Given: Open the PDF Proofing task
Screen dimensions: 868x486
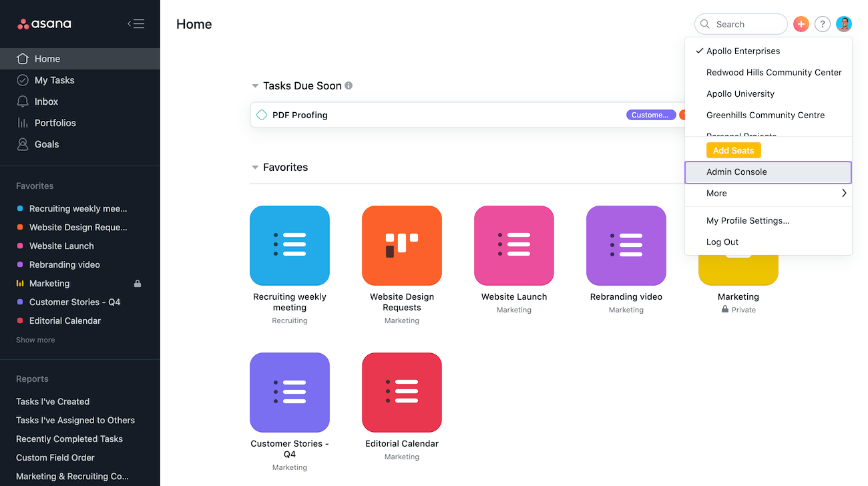Looking at the screenshot, I should click(x=300, y=115).
